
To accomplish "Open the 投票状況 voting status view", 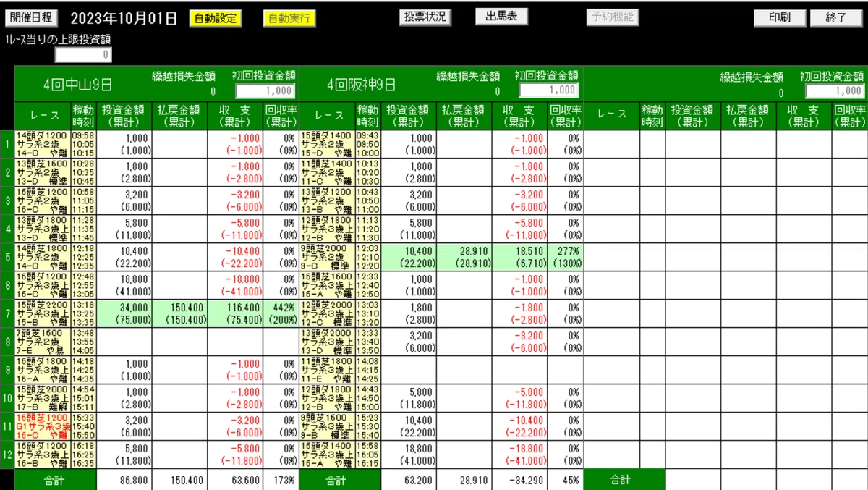I will point(425,17).
